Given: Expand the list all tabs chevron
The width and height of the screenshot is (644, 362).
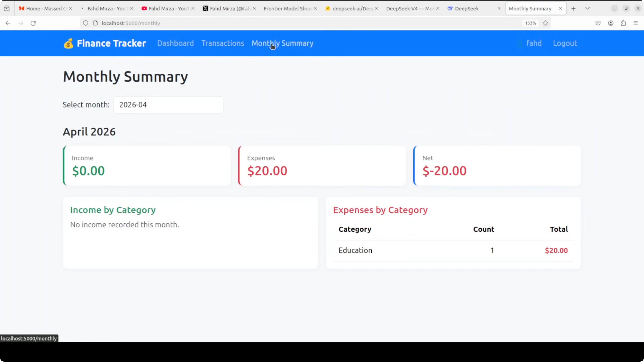Looking at the screenshot, I should [x=587, y=9].
